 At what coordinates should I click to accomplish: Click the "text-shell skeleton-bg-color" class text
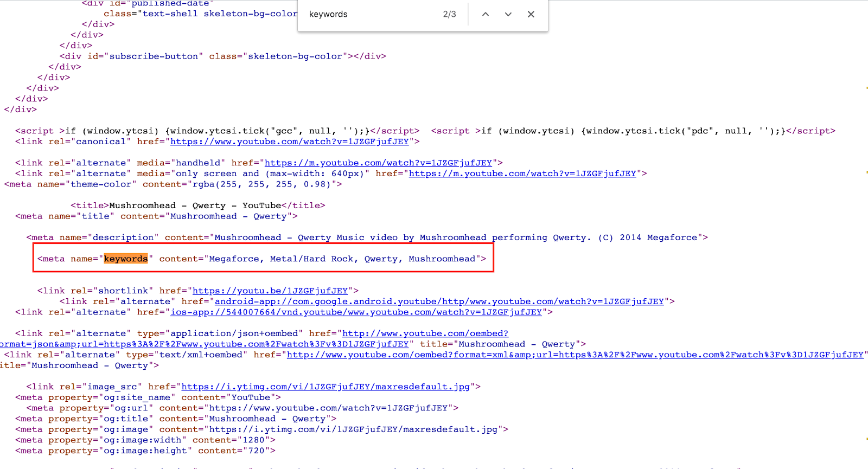tap(220, 14)
